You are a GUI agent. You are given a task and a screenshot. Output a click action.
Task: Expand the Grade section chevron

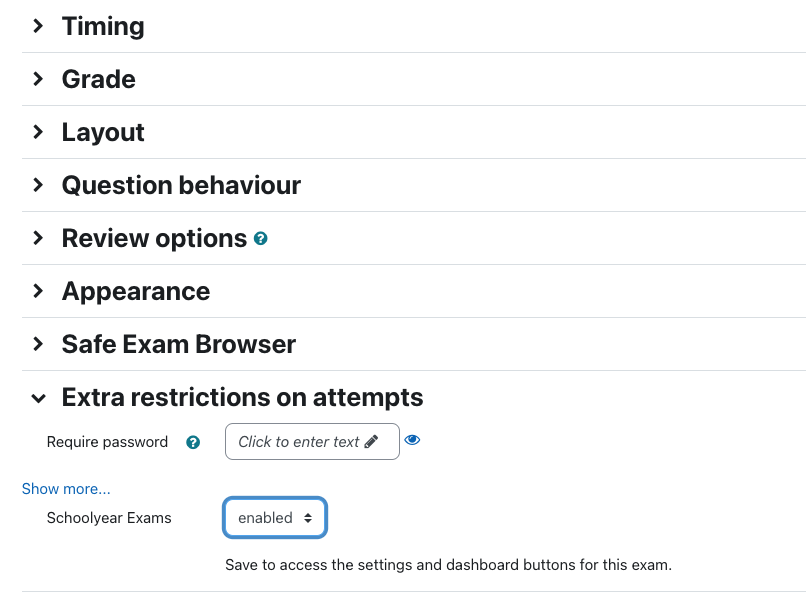(x=38, y=79)
